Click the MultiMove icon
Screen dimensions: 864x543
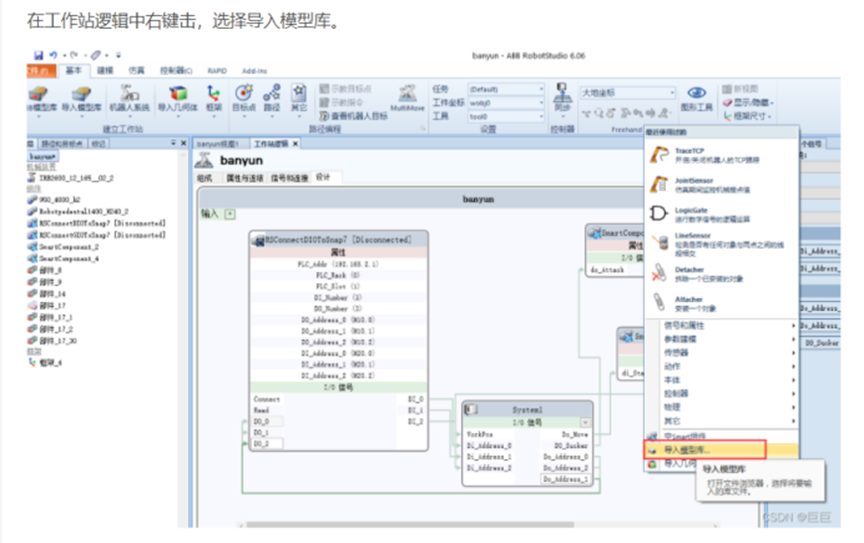[407, 93]
